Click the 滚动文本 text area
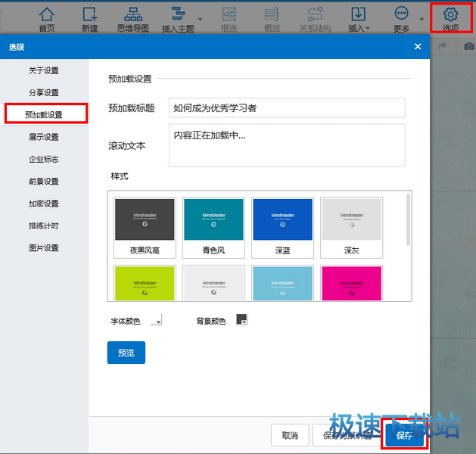The height and width of the screenshot is (454, 476). tap(287, 145)
